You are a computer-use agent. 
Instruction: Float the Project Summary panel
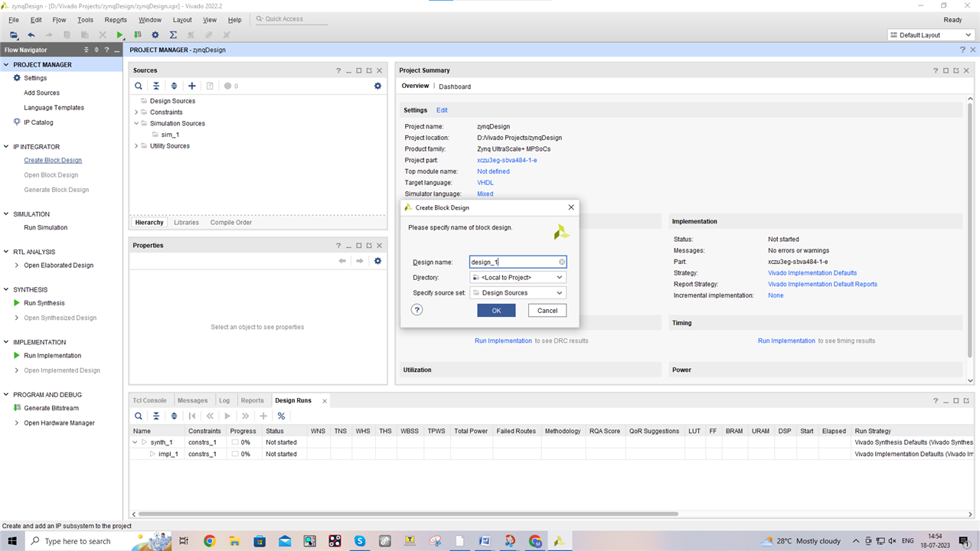pos(955,70)
